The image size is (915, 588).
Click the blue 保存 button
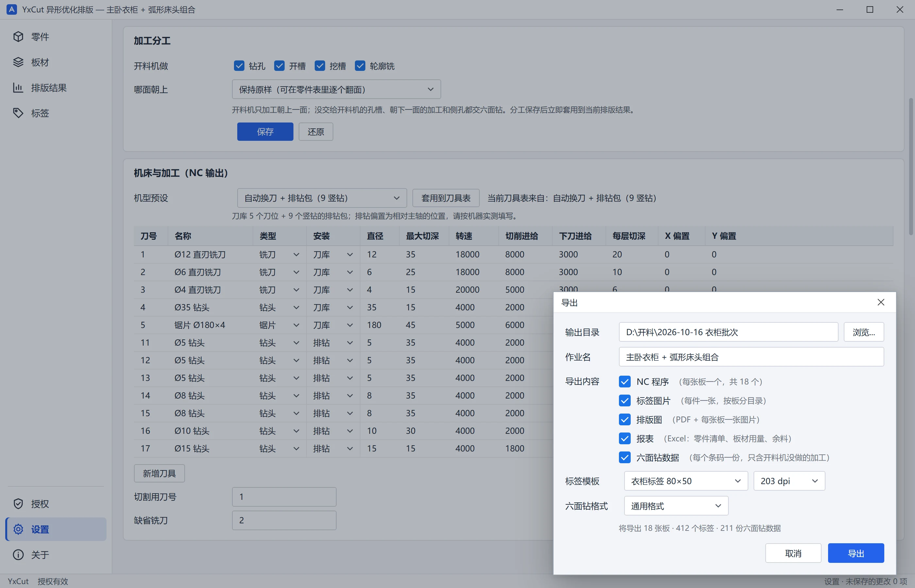265,132
